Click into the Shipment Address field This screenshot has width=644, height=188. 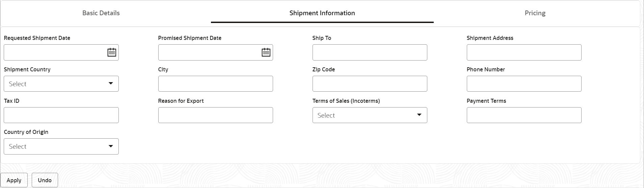[524, 52]
